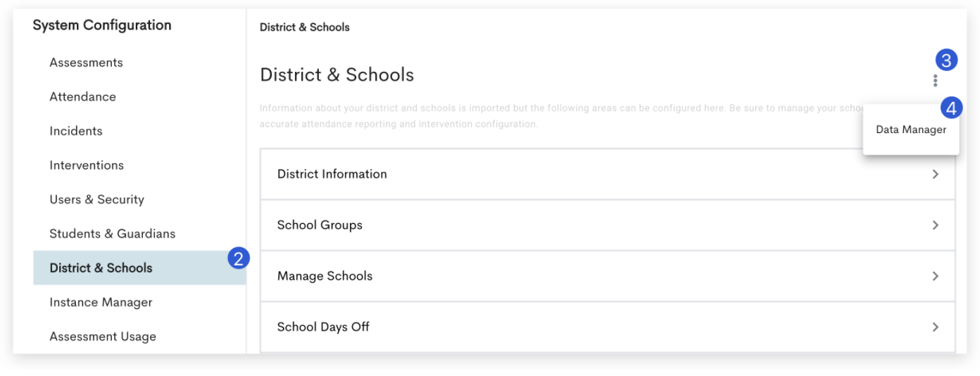Select Data Manager from popup menu

[x=911, y=130]
